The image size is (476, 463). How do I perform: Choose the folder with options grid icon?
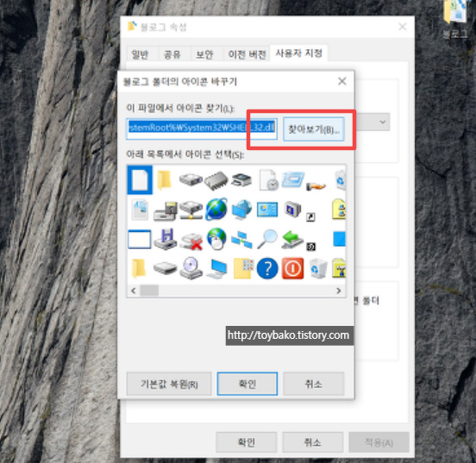click(x=243, y=268)
